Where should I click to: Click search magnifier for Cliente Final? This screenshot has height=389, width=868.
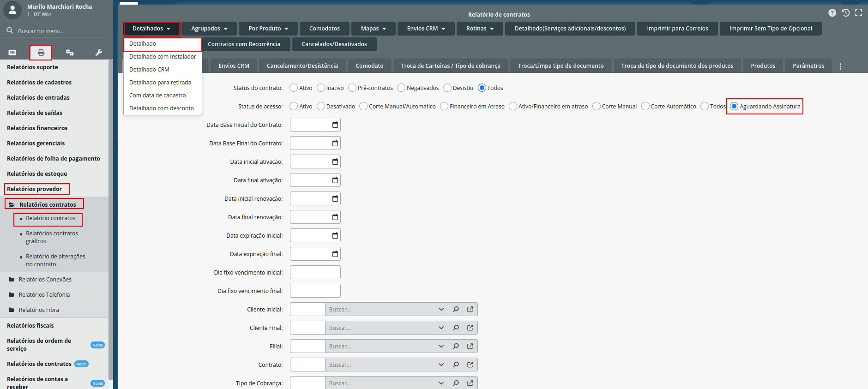[456, 328]
